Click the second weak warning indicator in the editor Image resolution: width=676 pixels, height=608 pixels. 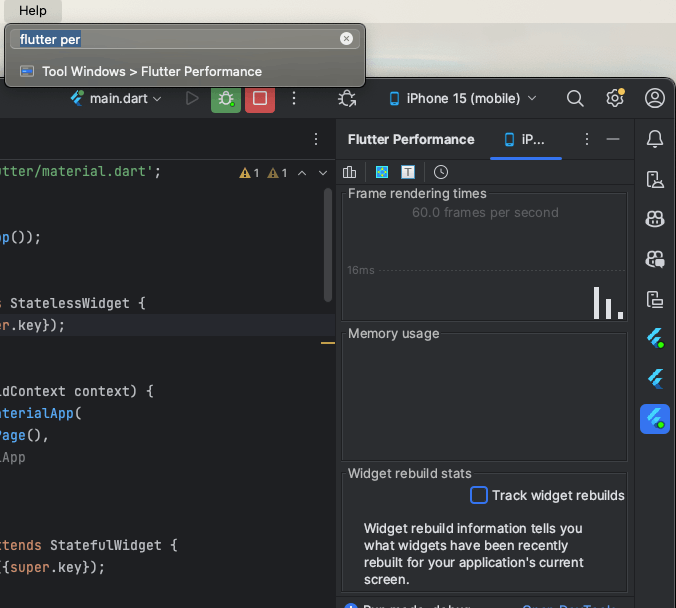[277, 173]
